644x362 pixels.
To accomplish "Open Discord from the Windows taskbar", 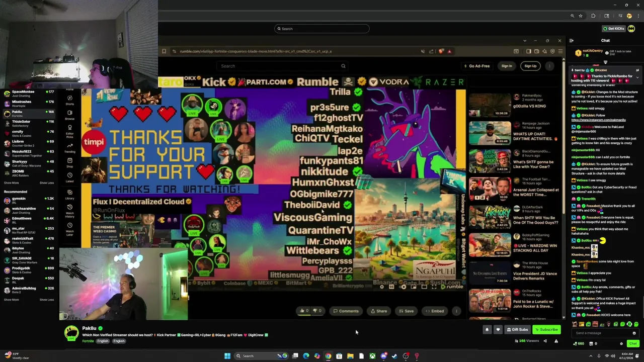I will pyautogui.click(x=383, y=356).
